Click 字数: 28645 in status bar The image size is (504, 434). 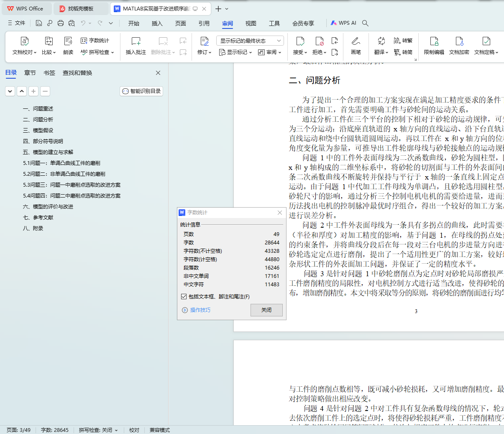coord(55,430)
